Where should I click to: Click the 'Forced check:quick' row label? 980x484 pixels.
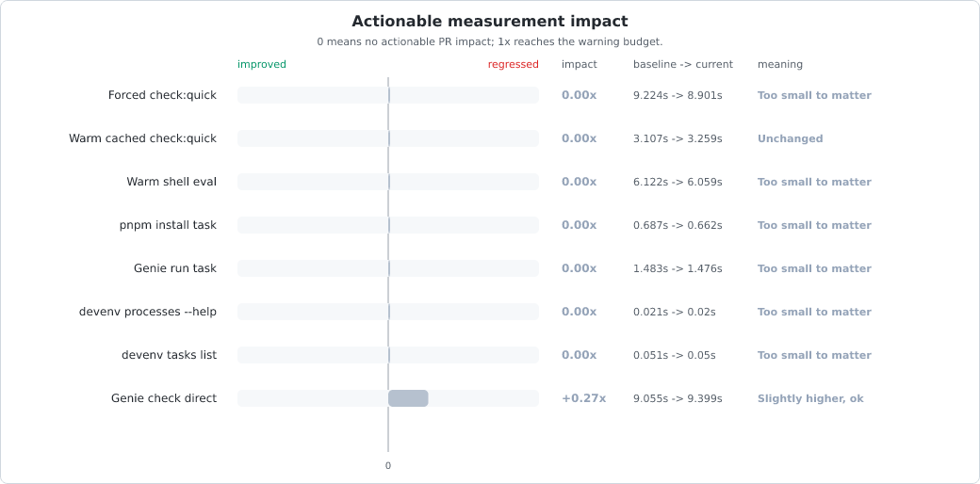point(162,95)
